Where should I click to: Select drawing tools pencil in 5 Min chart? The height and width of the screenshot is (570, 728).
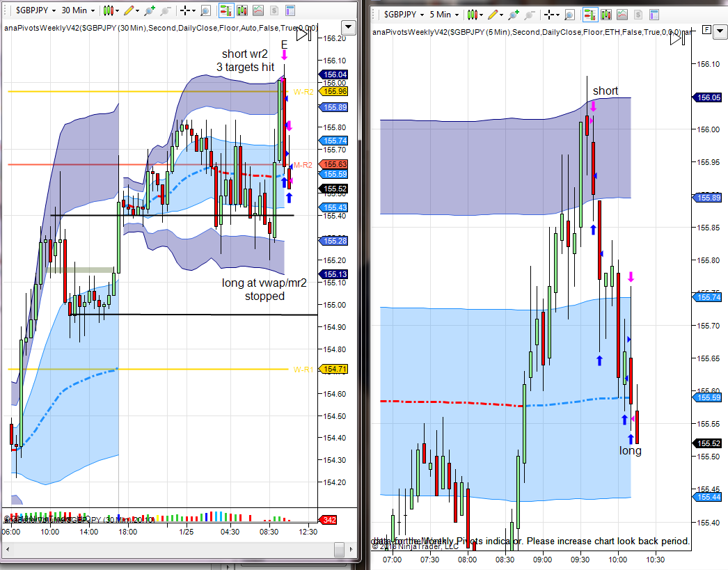point(493,15)
